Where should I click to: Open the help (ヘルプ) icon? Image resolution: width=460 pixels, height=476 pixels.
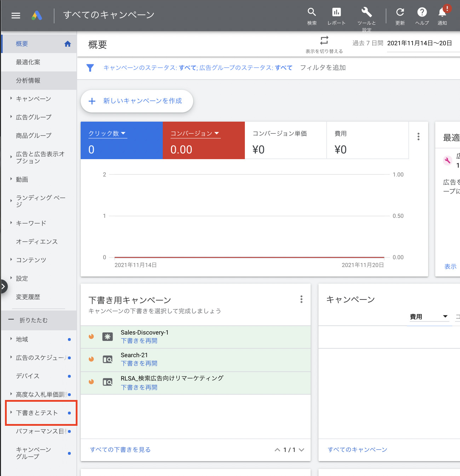pyautogui.click(x=422, y=12)
